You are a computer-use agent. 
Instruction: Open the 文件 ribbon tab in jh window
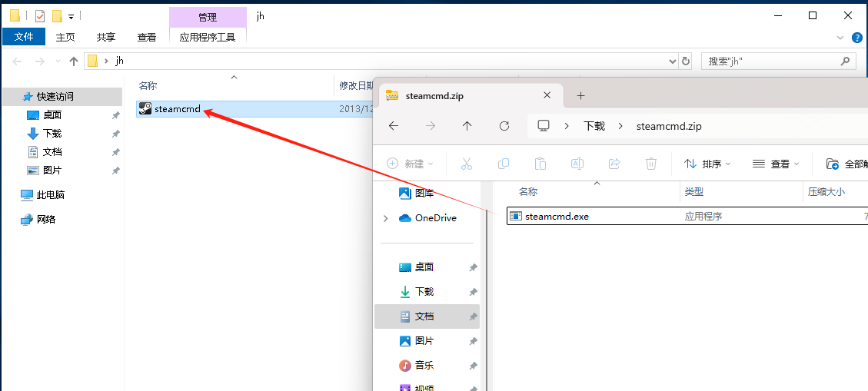[x=24, y=37]
